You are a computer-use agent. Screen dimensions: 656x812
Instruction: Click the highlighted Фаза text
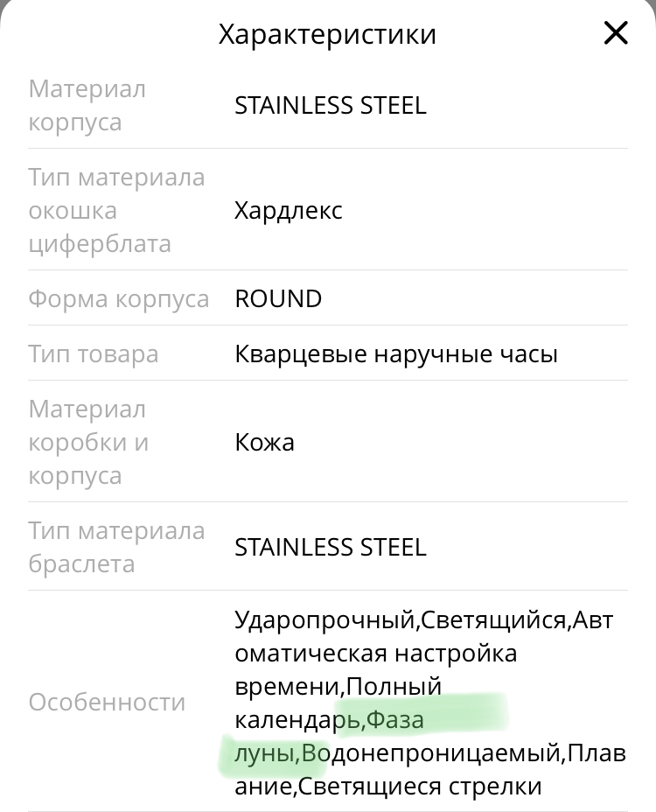(x=395, y=720)
